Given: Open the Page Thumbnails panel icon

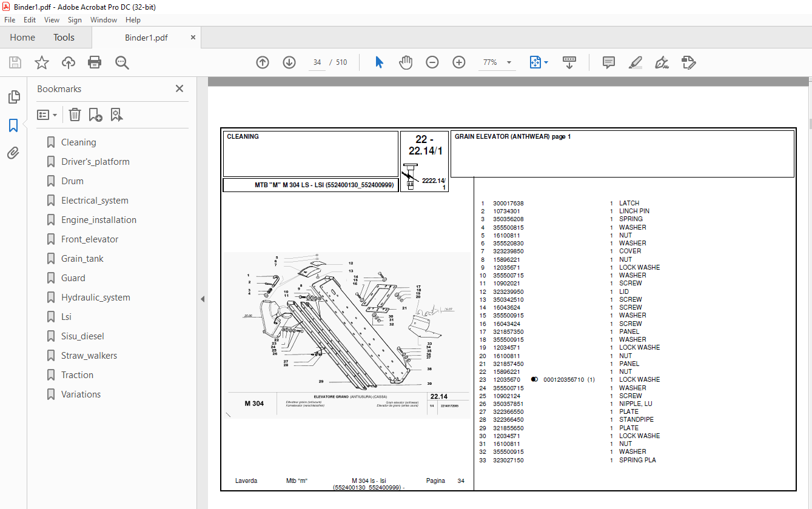Looking at the screenshot, I should pyautogui.click(x=13, y=97).
